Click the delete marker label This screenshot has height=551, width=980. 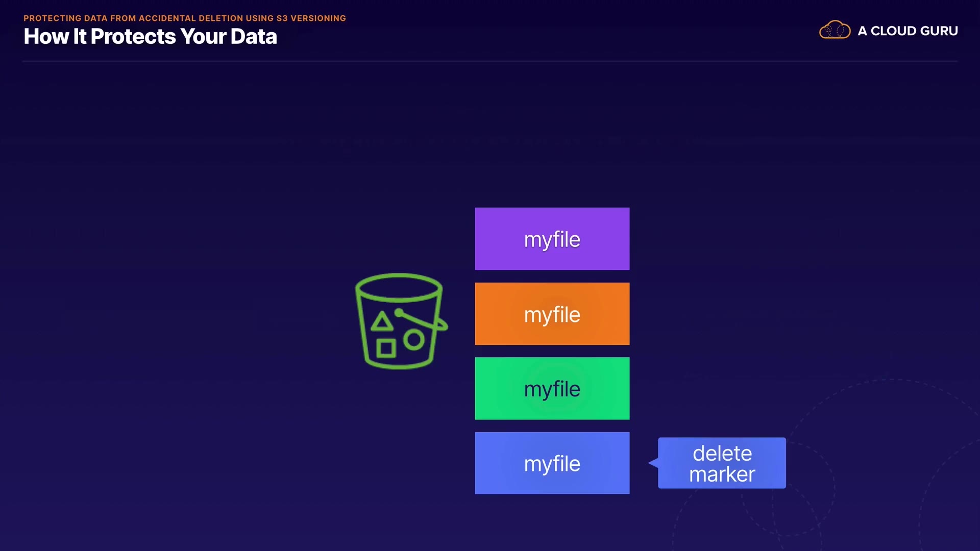click(x=722, y=463)
